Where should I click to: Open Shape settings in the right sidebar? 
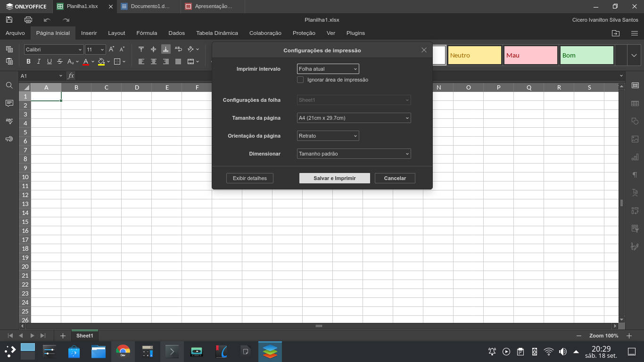click(635, 121)
